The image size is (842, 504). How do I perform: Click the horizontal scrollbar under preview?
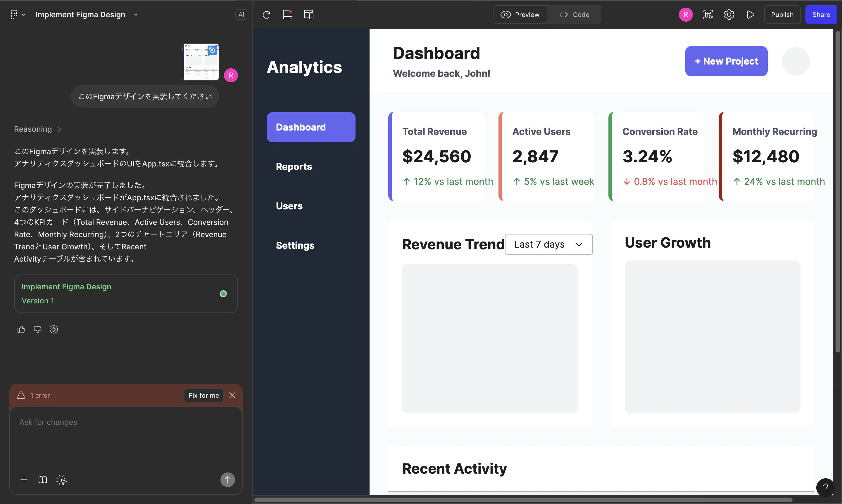click(524, 500)
